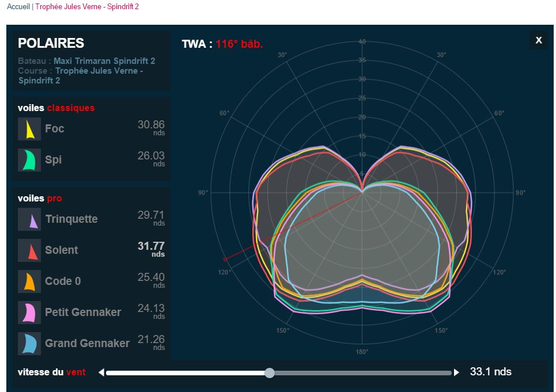The height and width of the screenshot is (392, 556).
Task: Click the Spi speed value 26.03
Action: (151, 156)
